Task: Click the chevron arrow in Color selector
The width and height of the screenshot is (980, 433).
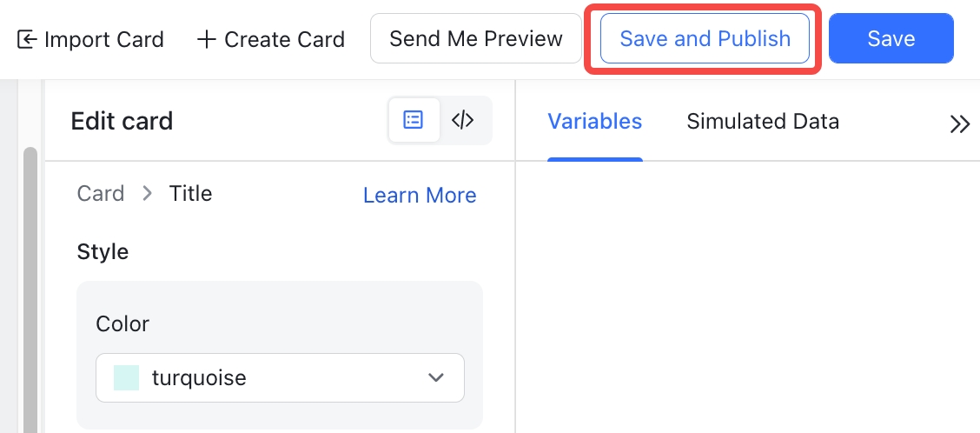Action: point(436,377)
